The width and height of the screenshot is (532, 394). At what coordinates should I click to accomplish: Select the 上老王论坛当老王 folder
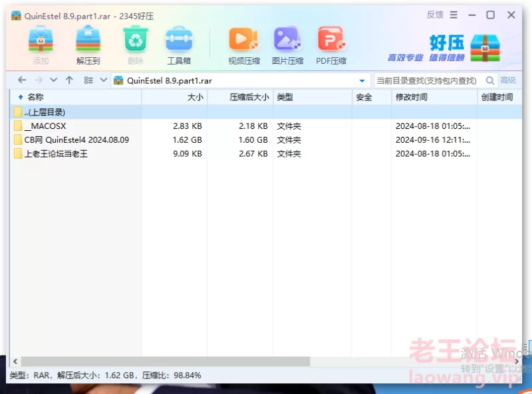pos(267,154)
